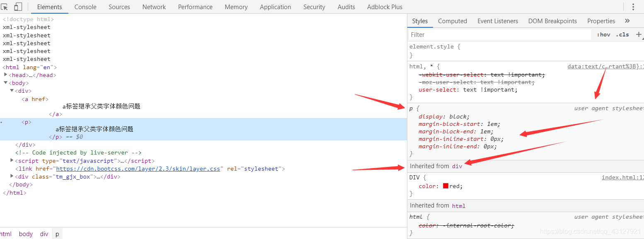Select the doctype html row
The image size is (644, 239).
[28, 19]
